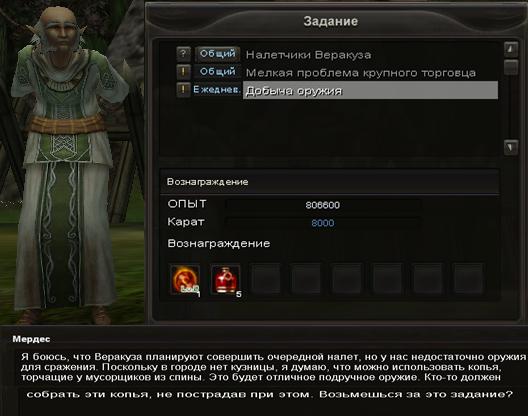Click the exclamation icon beside Добыча оружия
This screenshot has height=416, width=528.
[x=184, y=90]
